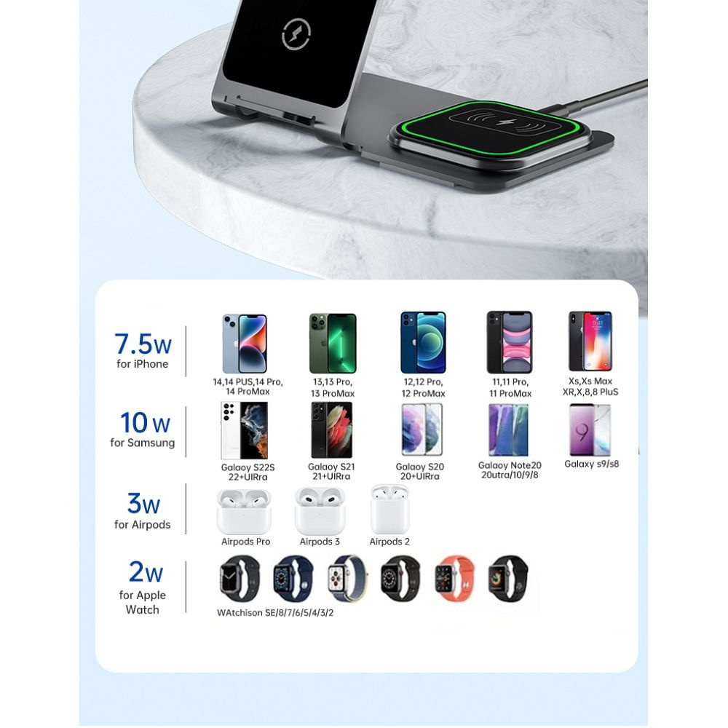728x728 pixels.
Task: Click the iPhone Xs phone image
Action: point(590,341)
